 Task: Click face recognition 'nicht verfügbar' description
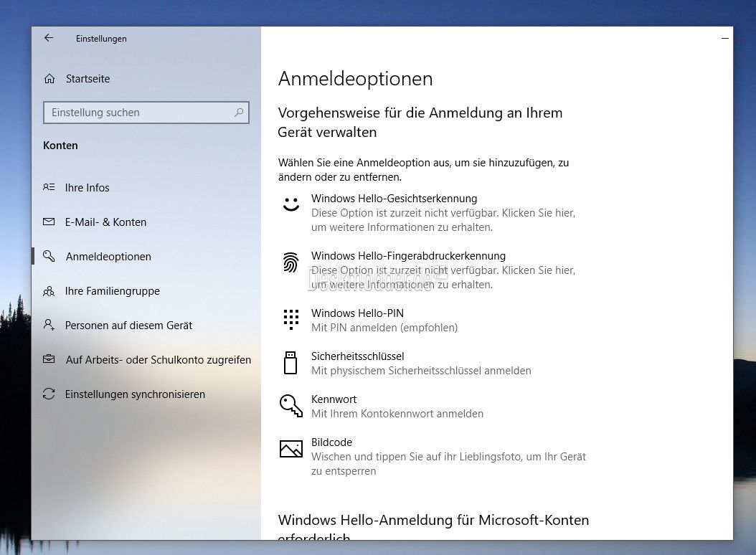click(x=443, y=220)
